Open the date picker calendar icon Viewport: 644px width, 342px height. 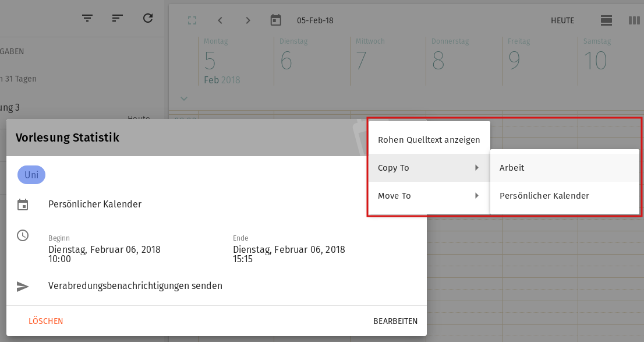pyautogui.click(x=276, y=20)
